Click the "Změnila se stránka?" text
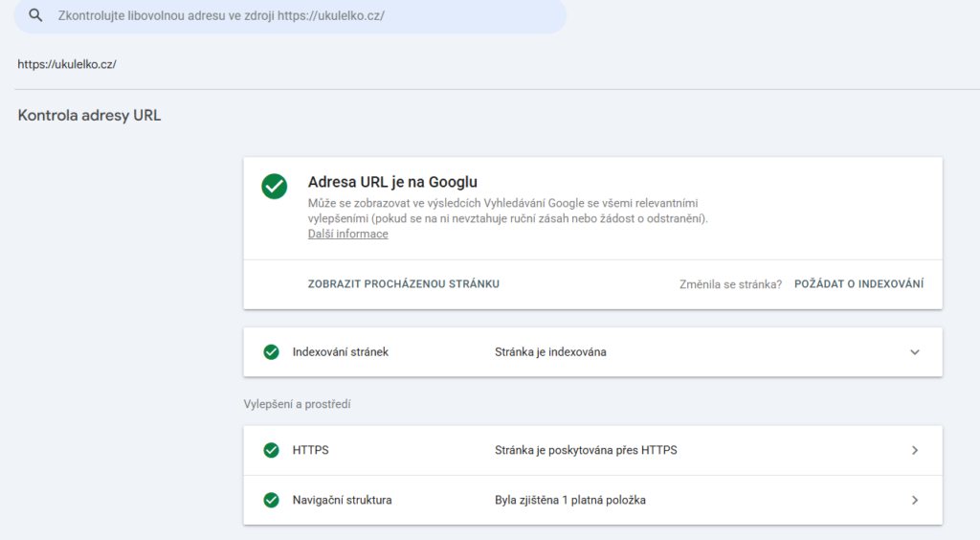Screen dimensions: 980x540 pos(730,284)
